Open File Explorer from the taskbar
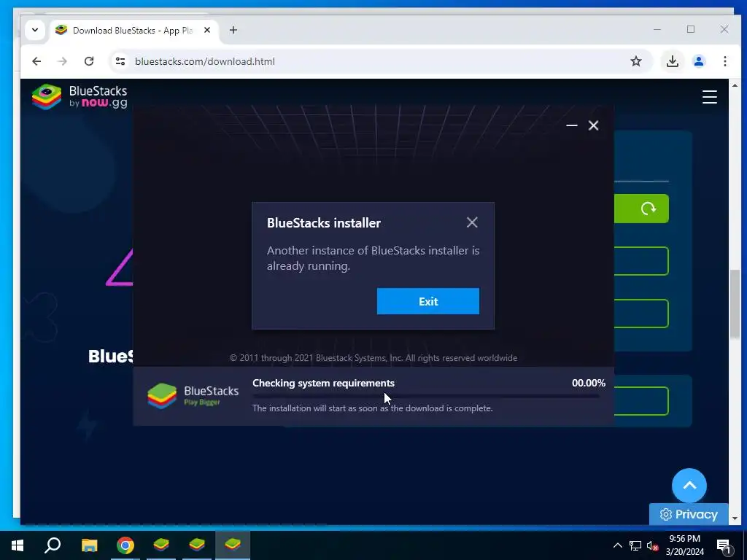 [x=89, y=545]
